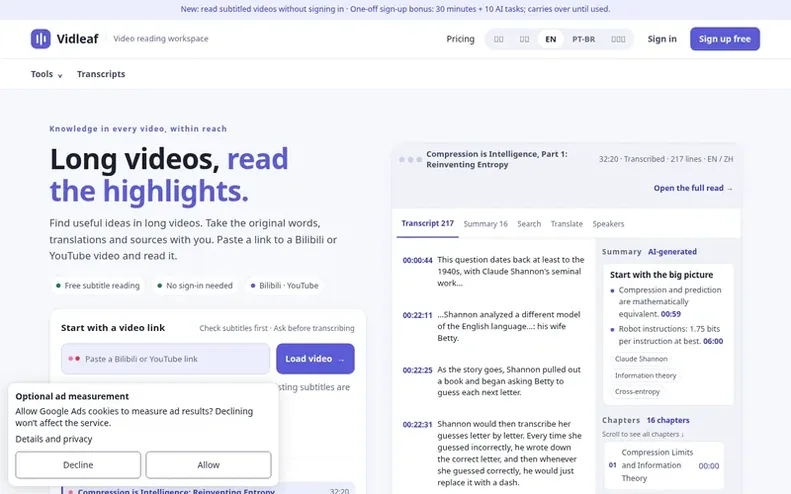Click the 16 chapters label

668,420
